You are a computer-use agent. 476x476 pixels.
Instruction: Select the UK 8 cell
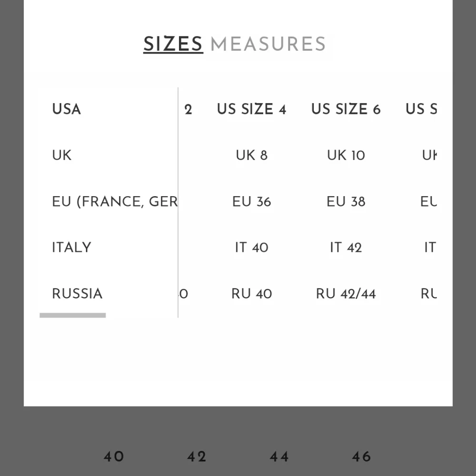(251, 155)
